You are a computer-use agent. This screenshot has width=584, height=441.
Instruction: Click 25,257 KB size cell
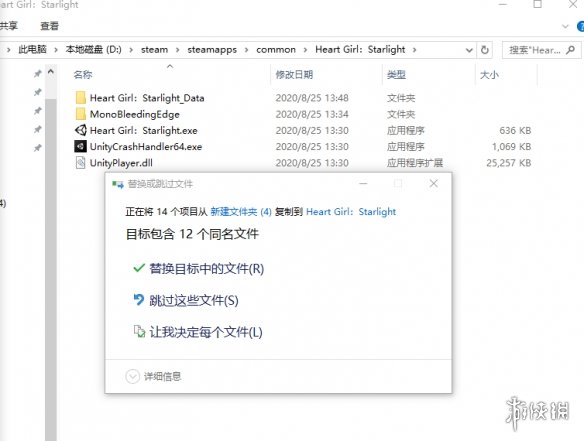point(508,163)
